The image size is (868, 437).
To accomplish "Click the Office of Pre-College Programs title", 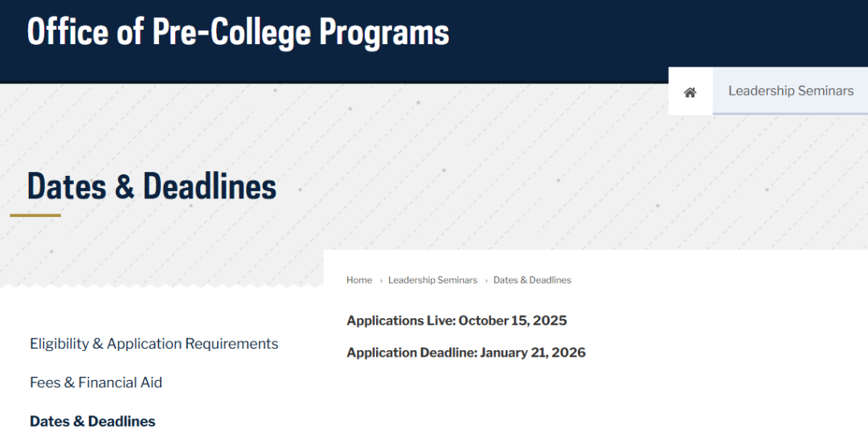I will (x=238, y=32).
